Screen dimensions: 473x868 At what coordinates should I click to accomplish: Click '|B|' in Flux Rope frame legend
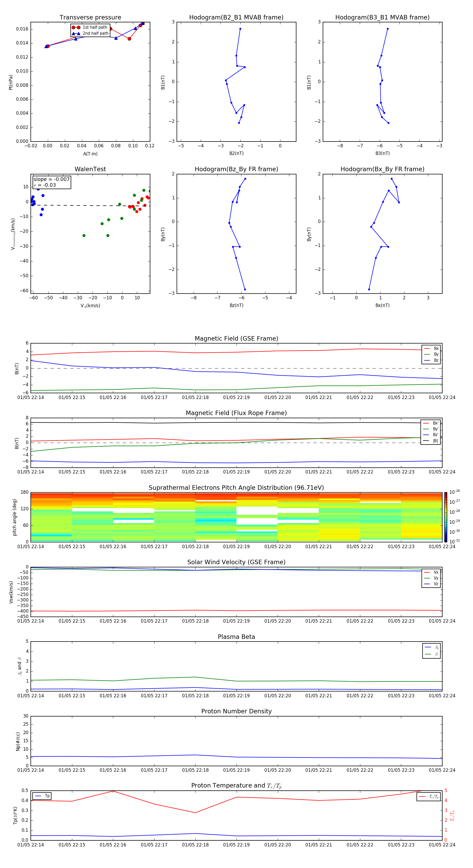tap(431, 441)
